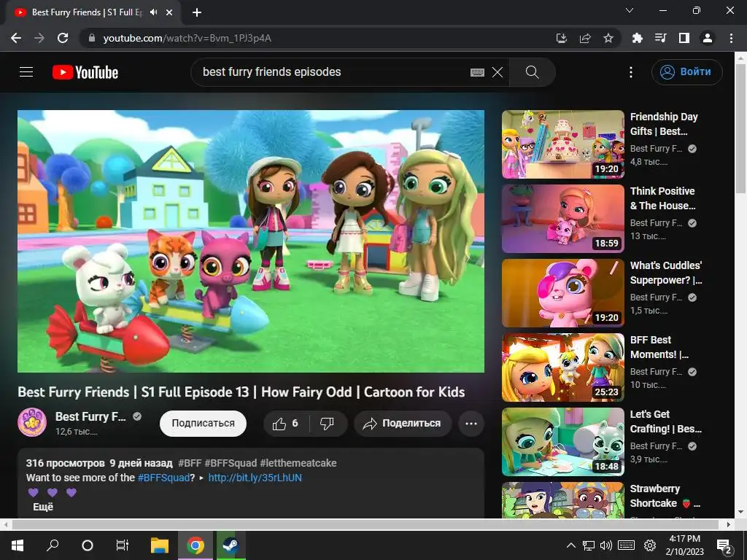Open the Windows Start menu
Screen dimensions: 747x560
pos(18,545)
